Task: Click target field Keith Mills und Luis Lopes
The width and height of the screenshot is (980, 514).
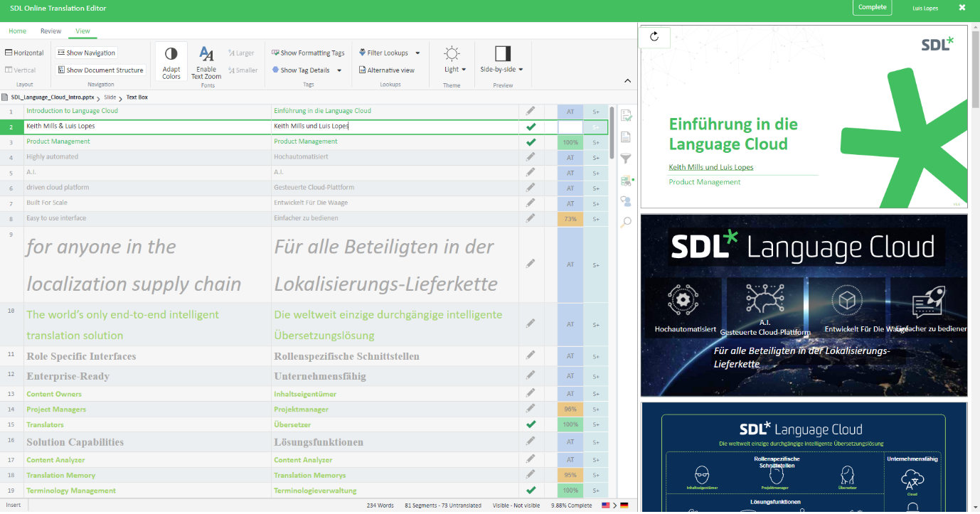Action: [x=395, y=127]
